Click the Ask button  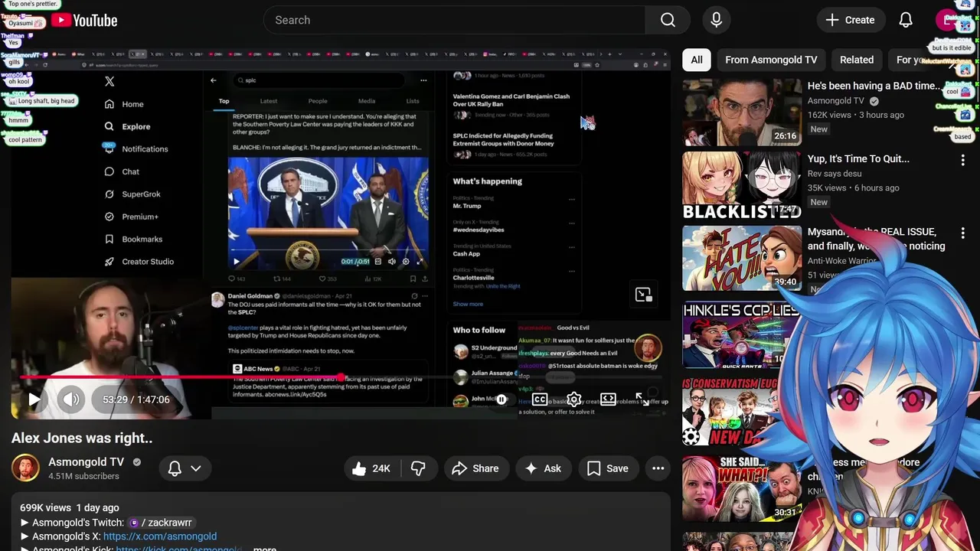point(543,468)
